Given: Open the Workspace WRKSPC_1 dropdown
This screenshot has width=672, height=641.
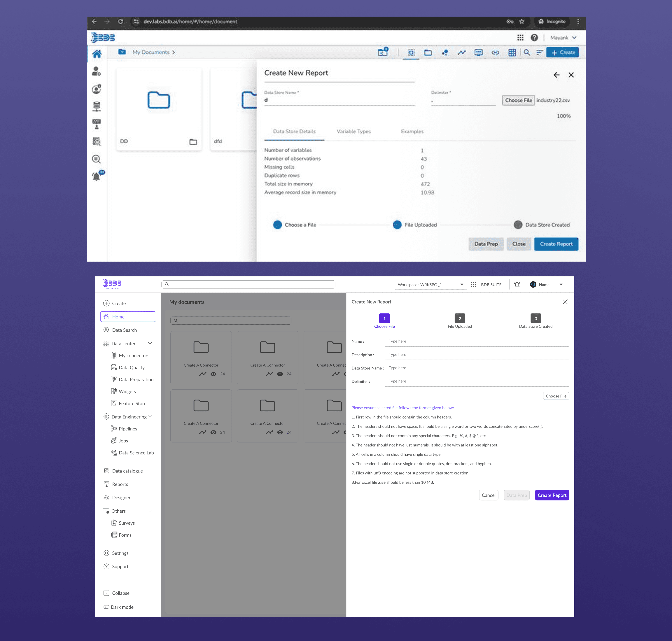Looking at the screenshot, I should tap(430, 285).
